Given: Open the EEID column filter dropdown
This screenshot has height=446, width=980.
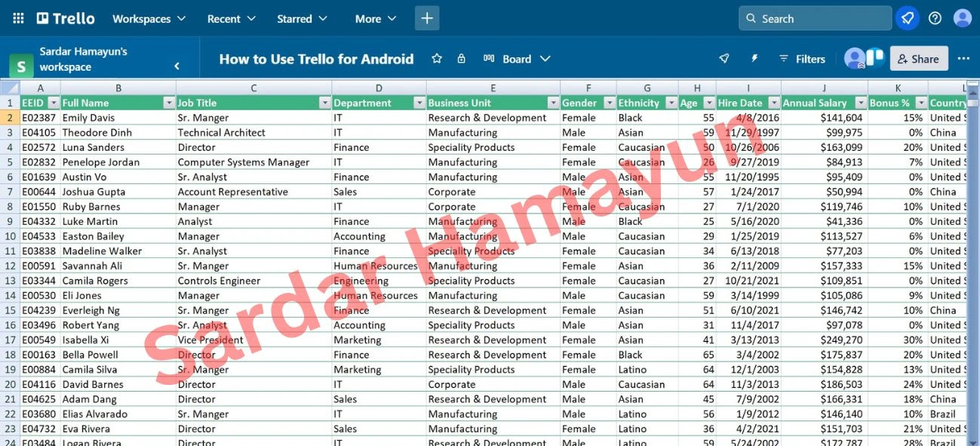Looking at the screenshot, I should pyautogui.click(x=53, y=103).
